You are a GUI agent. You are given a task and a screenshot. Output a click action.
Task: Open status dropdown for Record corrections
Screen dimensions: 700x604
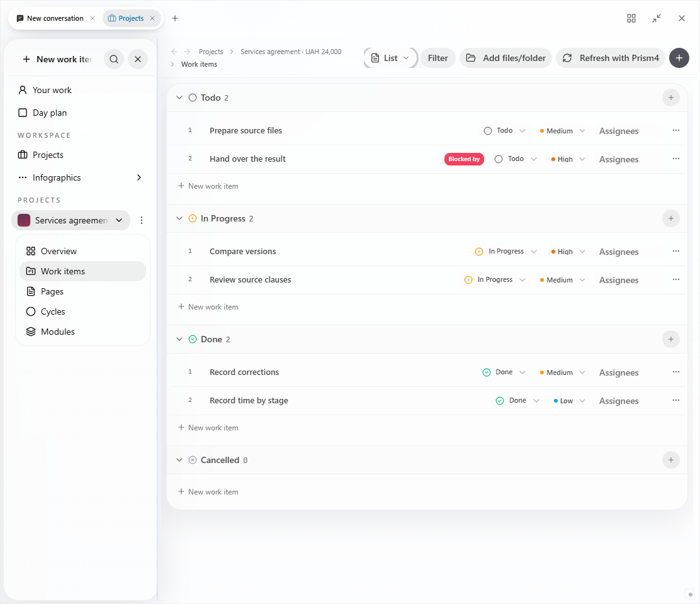[504, 372]
